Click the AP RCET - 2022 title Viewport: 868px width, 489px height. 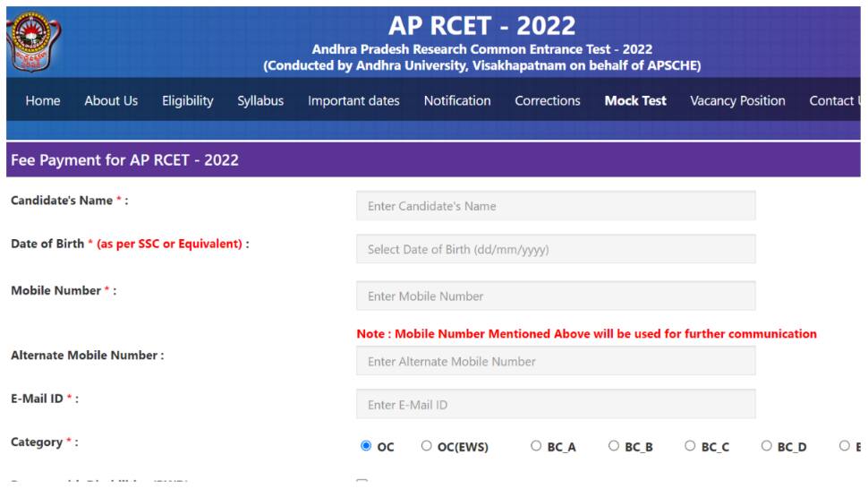coord(481,25)
